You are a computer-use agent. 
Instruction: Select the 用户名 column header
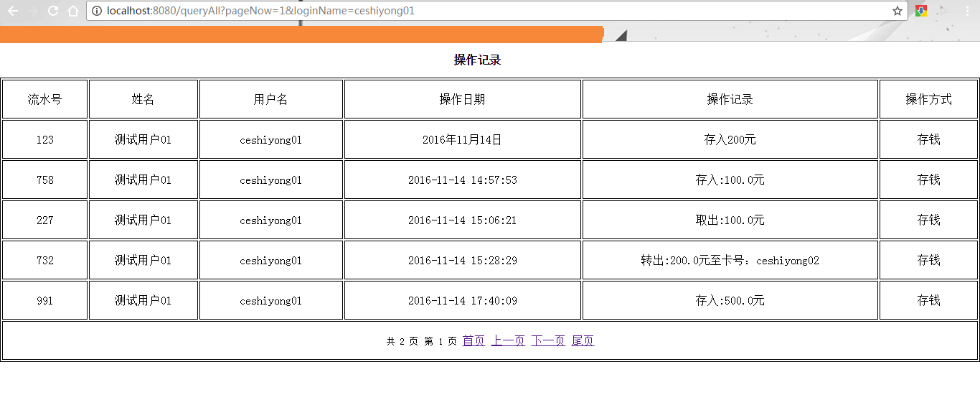[x=271, y=99]
